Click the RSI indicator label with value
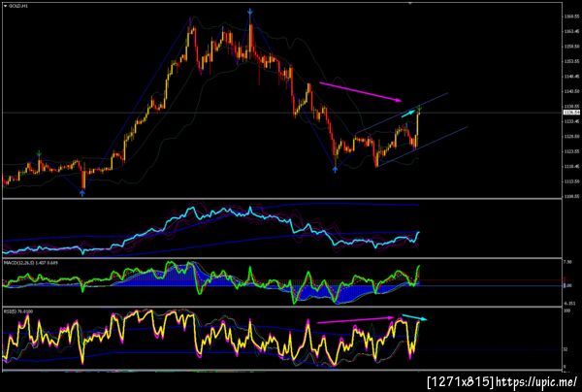The height and width of the screenshot is (392, 582). tap(18, 311)
